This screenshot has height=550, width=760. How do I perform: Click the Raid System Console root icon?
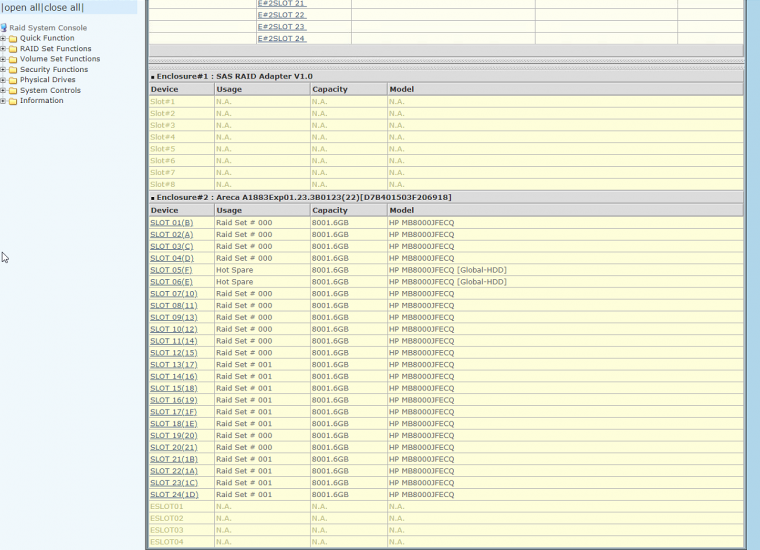(4, 28)
